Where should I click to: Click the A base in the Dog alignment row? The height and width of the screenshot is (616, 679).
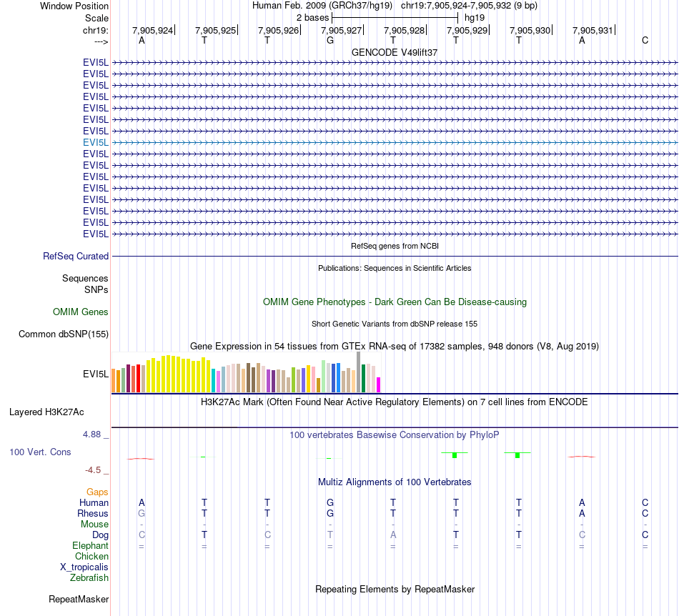[x=393, y=535]
